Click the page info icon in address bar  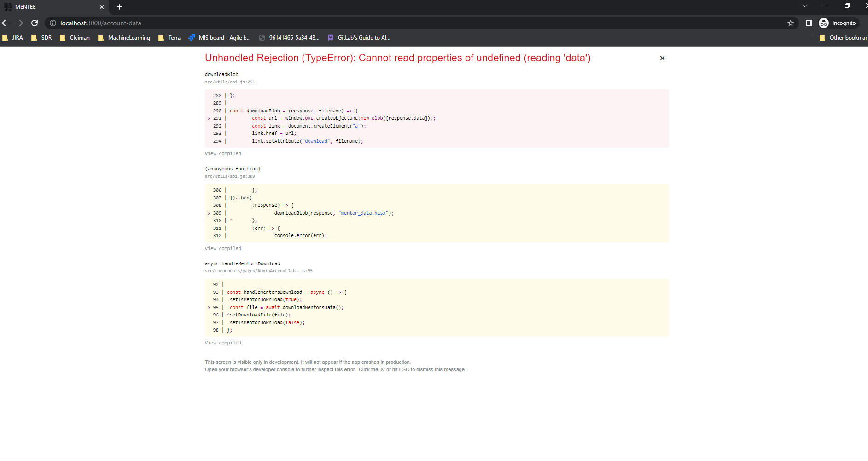click(x=54, y=23)
